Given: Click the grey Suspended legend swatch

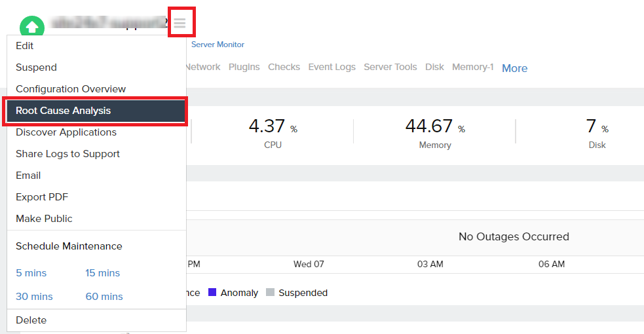Looking at the screenshot, I should (270, 292).
